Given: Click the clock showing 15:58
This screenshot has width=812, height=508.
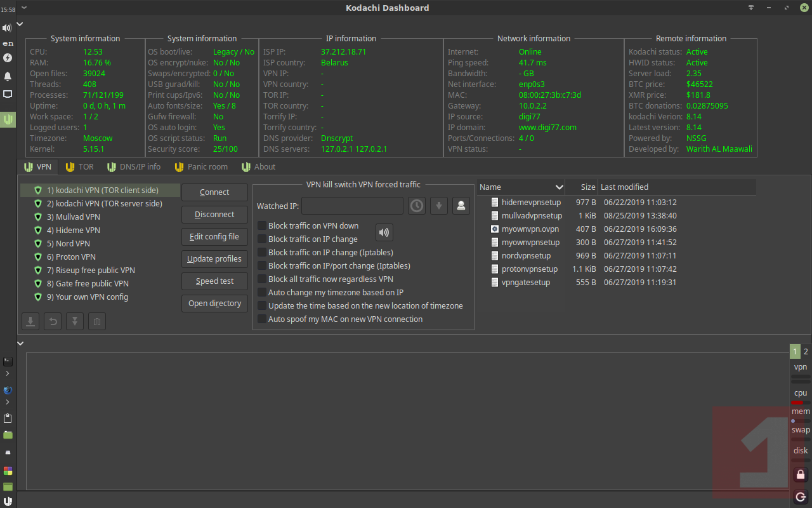Looking at the screenshot, I should pos(8,10).
